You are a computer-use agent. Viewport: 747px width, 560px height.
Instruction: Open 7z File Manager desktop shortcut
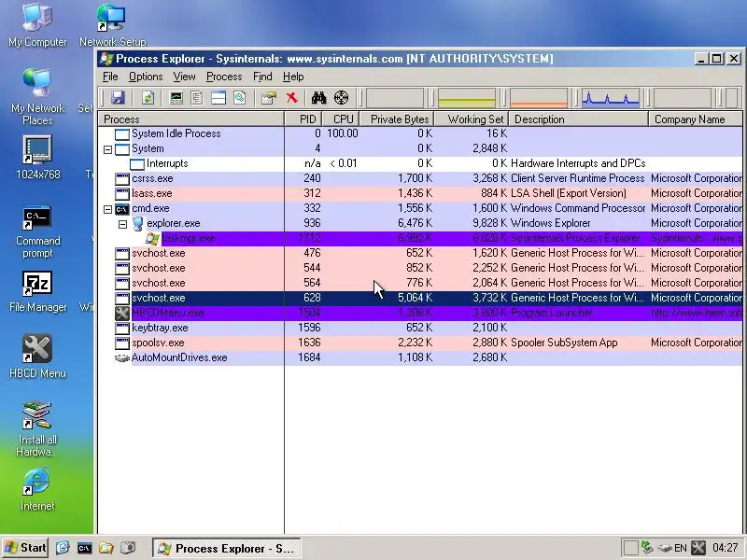click(37, 291)
